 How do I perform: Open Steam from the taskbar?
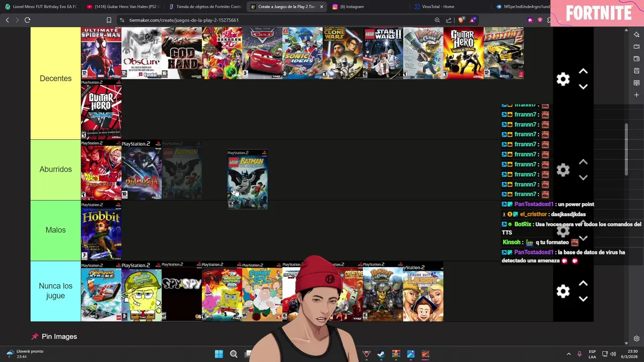(x=381, y=354)
